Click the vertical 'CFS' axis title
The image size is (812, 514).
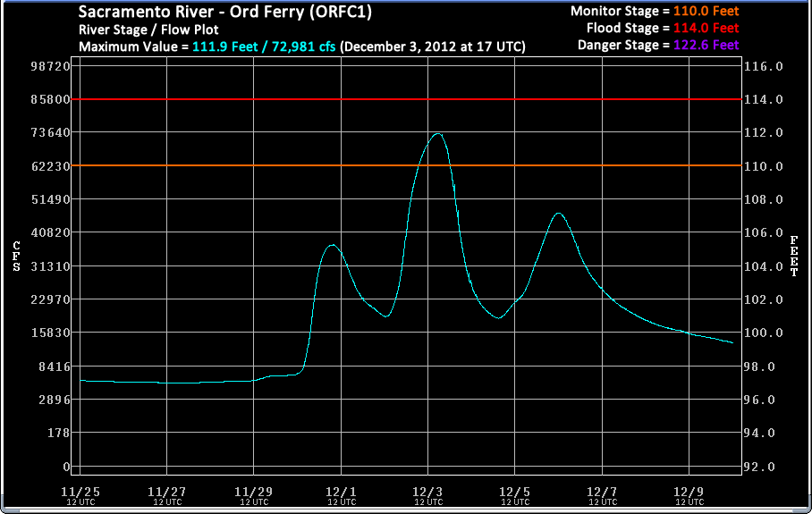pos(17,256)
